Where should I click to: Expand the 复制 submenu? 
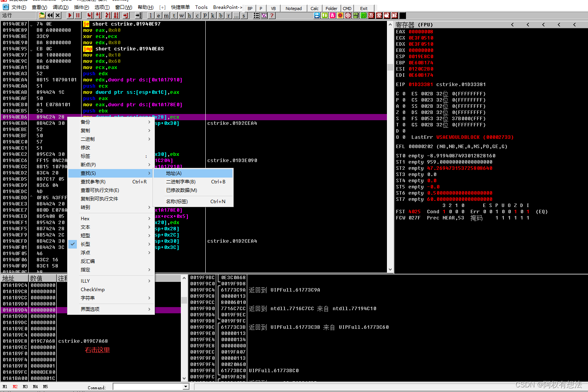click(111, 130)
